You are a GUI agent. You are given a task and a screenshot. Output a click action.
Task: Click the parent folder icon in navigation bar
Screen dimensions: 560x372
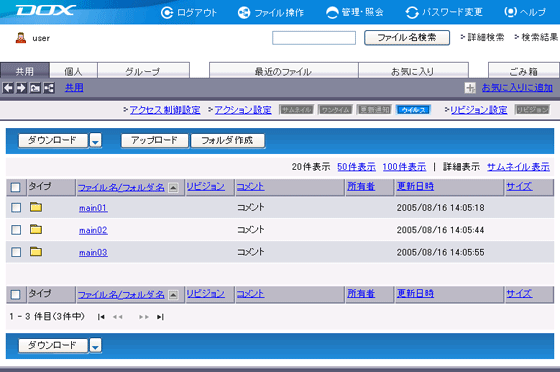[35, 88]
